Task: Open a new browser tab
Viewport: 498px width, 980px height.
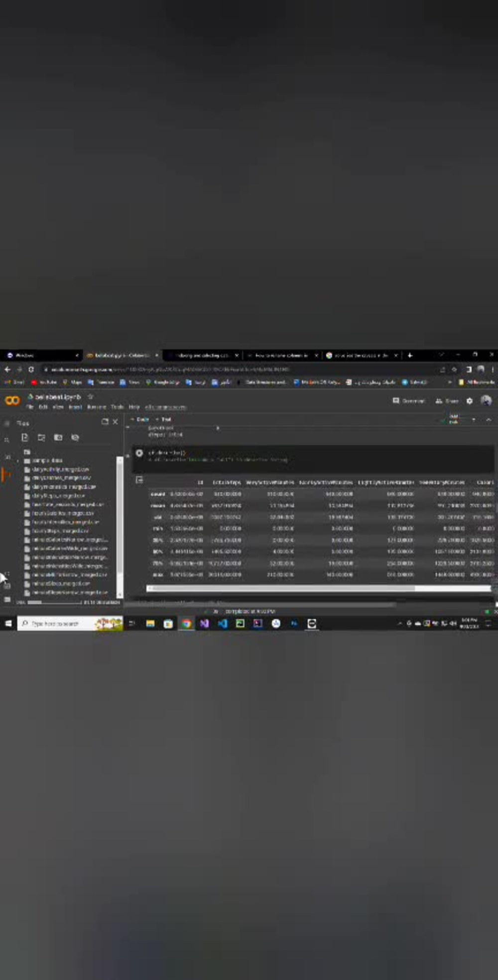Action: coord(410,355)
